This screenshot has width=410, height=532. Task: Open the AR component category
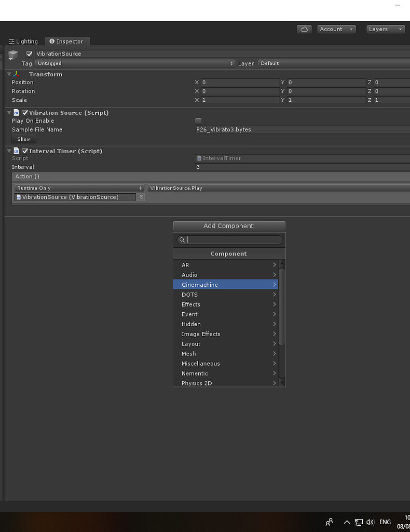tap(226, 265)
